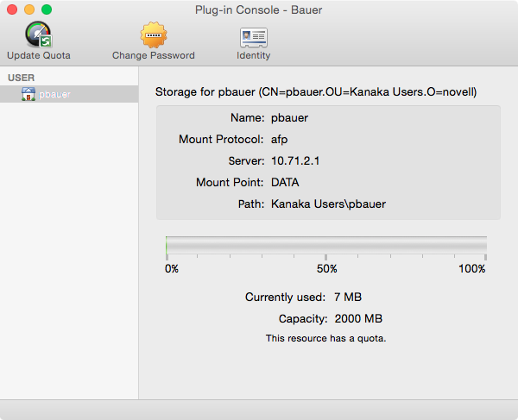Click the Name value pbauer

pyautogui.click(x=289, y=117)
